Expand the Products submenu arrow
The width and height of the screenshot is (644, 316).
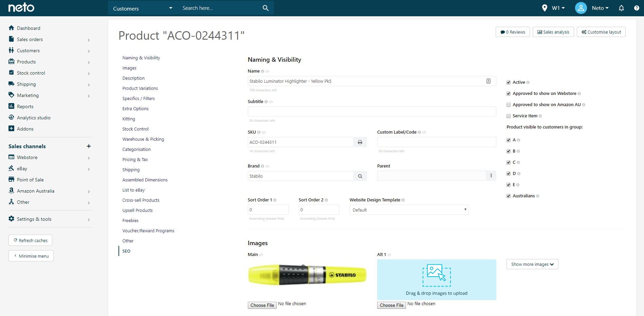(x=89, y=62)
